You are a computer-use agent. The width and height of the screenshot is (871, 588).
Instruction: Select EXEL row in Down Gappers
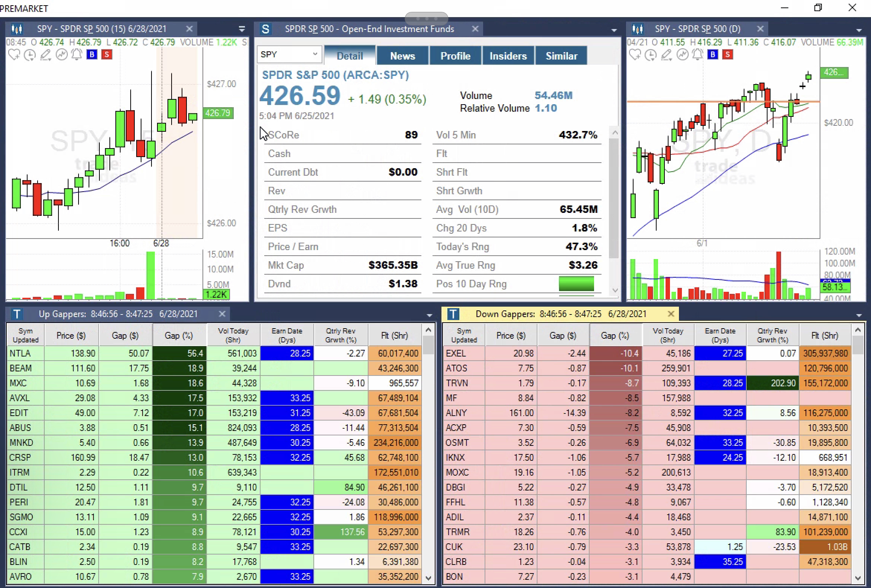(647, 353)
